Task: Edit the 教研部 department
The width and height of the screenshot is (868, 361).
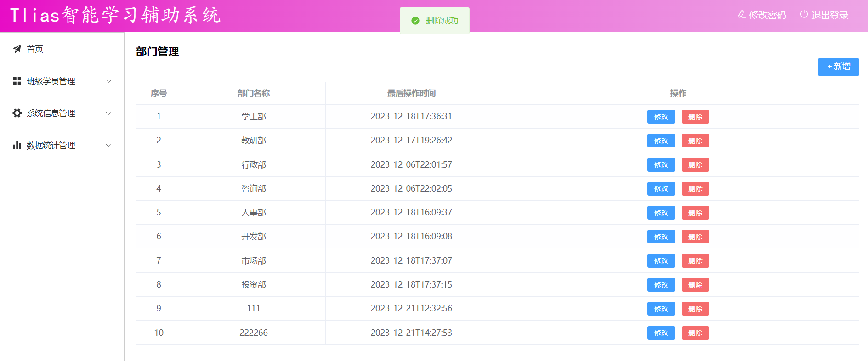Action: coord(661,141)
